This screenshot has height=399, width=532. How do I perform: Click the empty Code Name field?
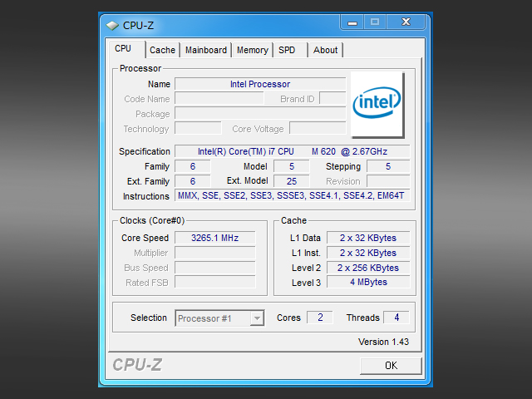click(x=219, y=99)
